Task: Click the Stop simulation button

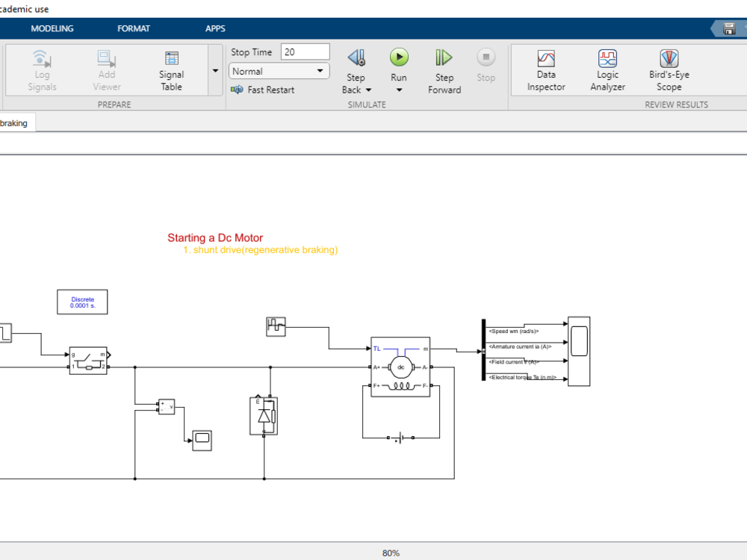Action: click(486, 66)
